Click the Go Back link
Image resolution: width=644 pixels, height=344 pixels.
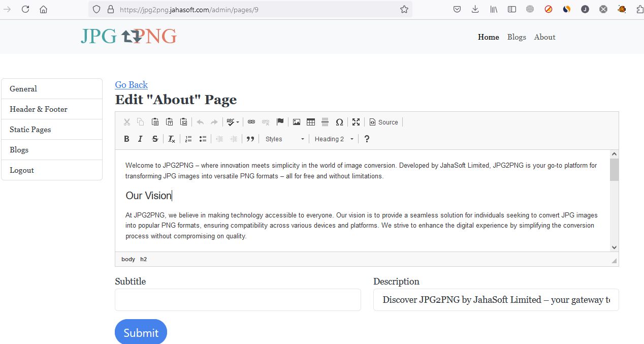(131, 85)
